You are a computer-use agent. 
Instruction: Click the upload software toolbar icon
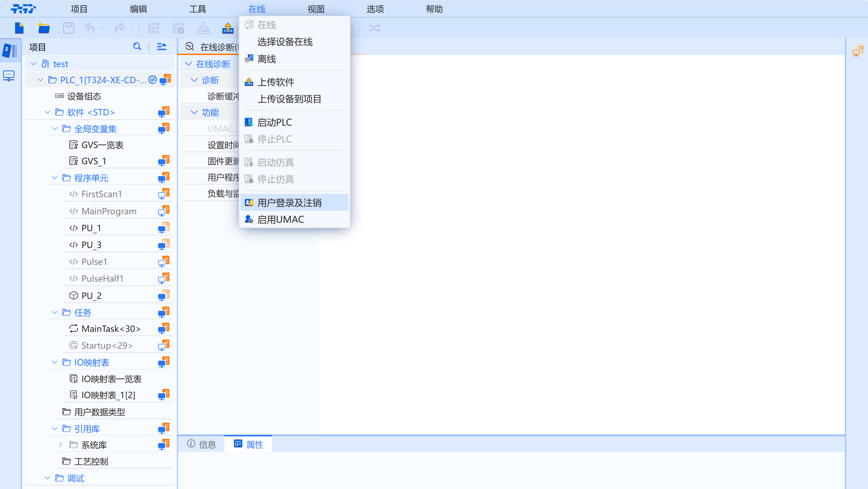click(x=228, y=28)
